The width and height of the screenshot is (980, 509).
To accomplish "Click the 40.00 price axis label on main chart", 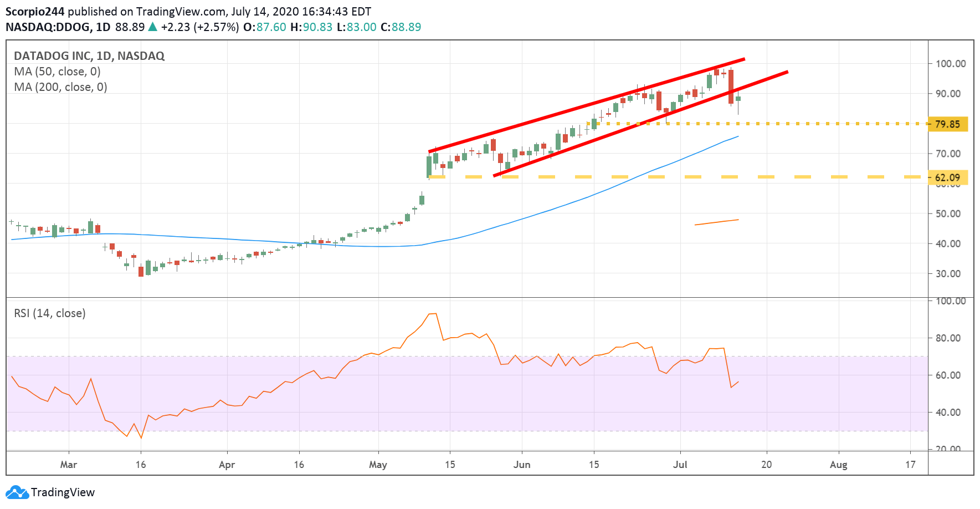I will click(x=948, y=243).
